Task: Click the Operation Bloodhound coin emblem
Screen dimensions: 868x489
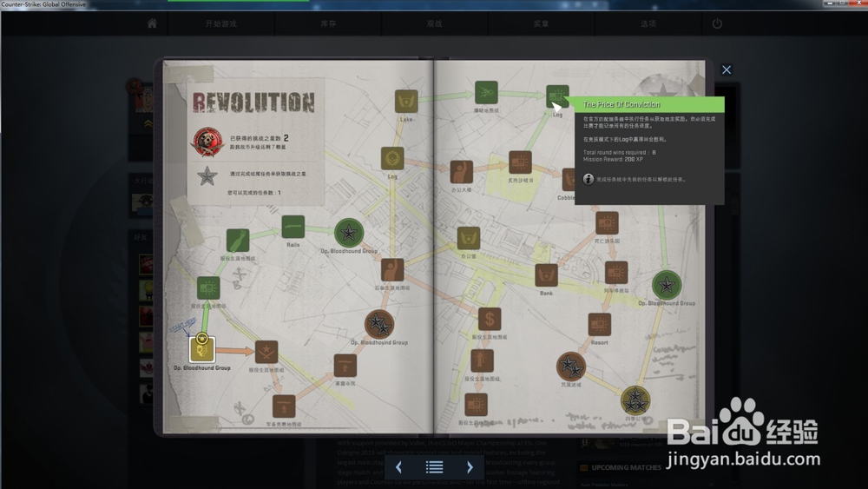Action: [207, 142]
